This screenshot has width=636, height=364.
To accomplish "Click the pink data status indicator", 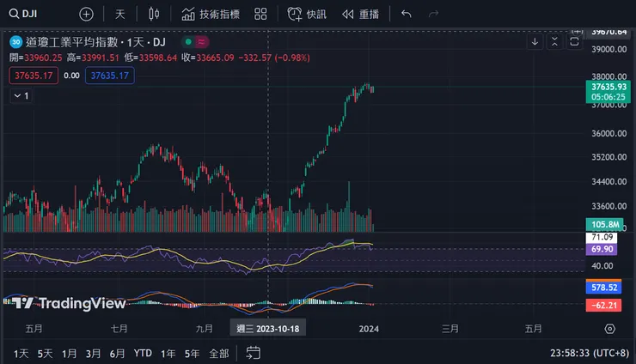I will tap(202, 41).
